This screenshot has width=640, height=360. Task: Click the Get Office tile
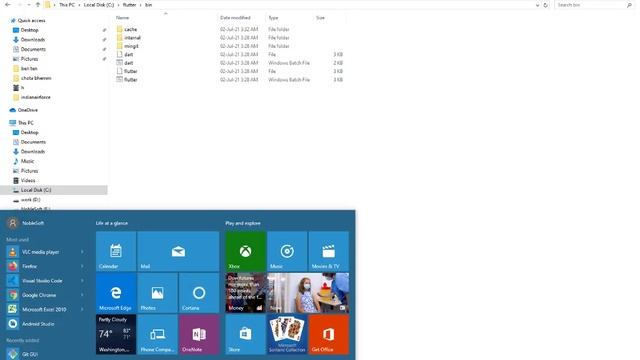(329, 334)
